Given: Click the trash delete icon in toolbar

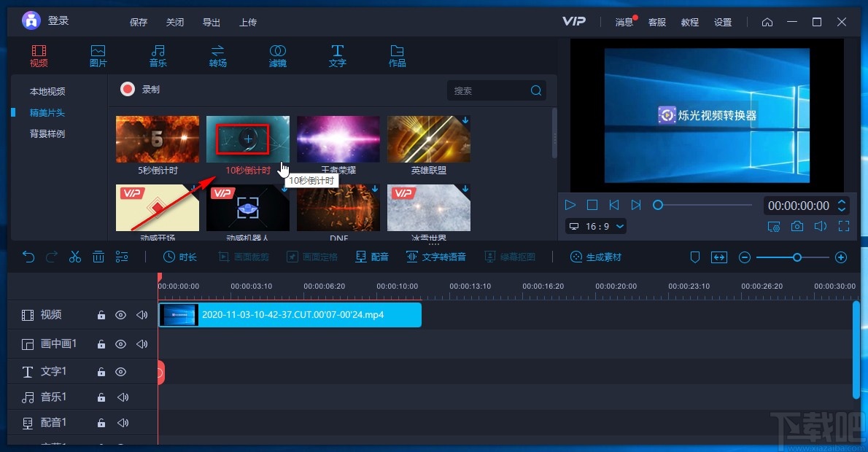Looking at the screenshot, I should pos(98,257).
